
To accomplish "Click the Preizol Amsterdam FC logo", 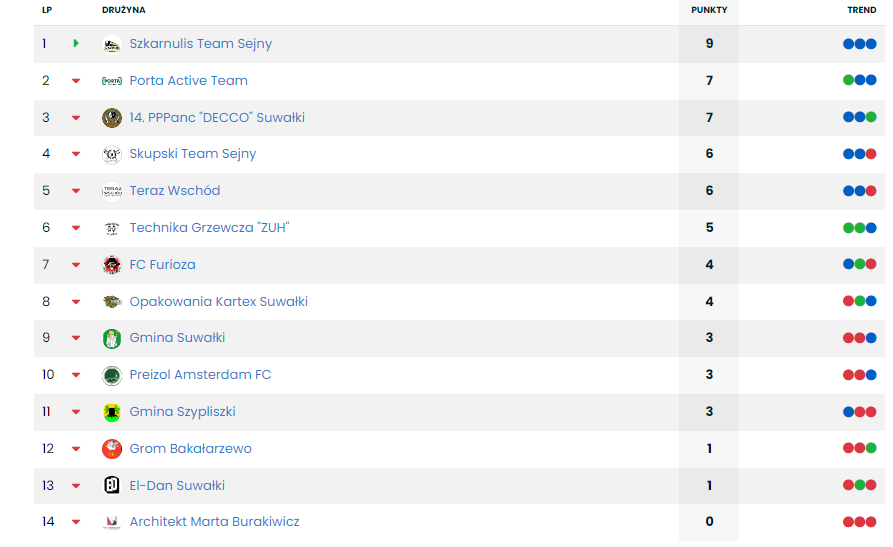I will [112, 375].
